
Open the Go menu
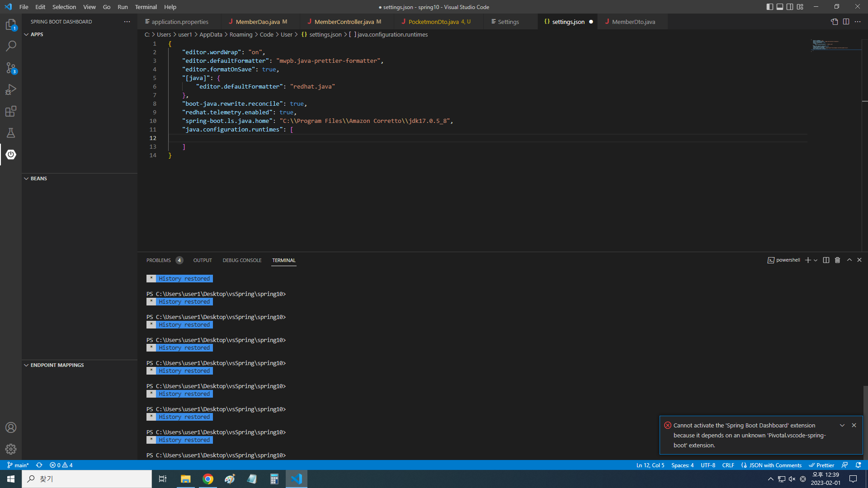pyautogui.click(x=107, y=7)
